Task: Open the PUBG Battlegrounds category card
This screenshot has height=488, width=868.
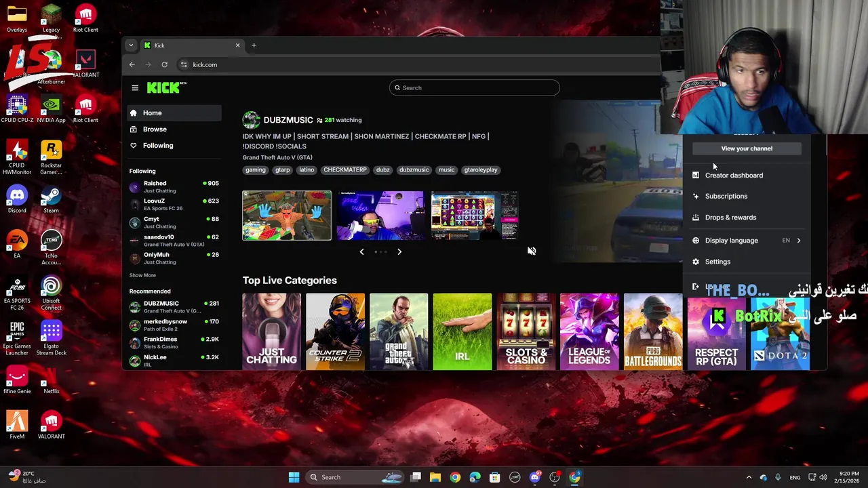Action: click(x=653, y=331)
